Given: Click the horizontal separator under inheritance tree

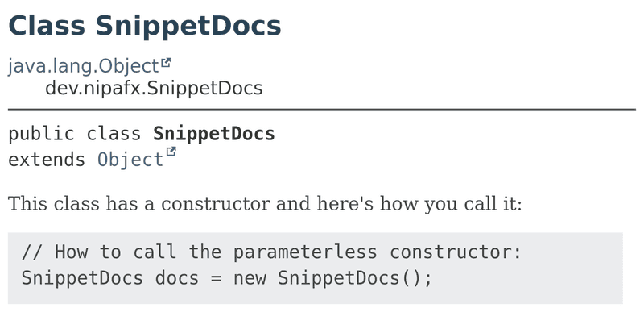Looking at the screenshot, I should coord(321,110).
